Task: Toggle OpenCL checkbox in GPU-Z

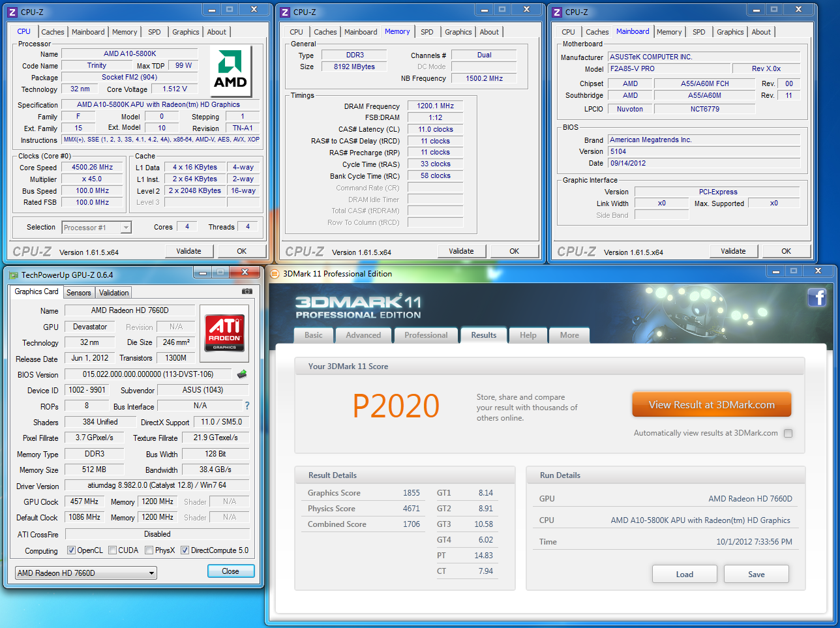Action: [72, 550]
